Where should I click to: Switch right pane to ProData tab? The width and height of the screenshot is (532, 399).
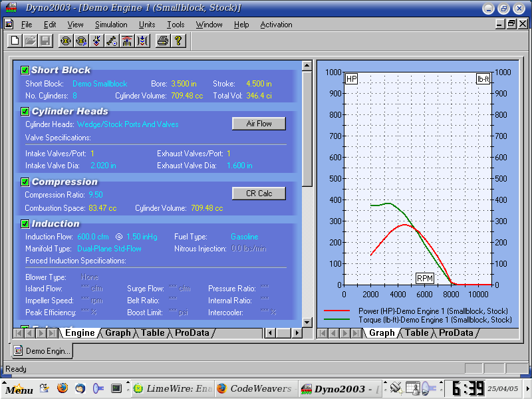456,333
